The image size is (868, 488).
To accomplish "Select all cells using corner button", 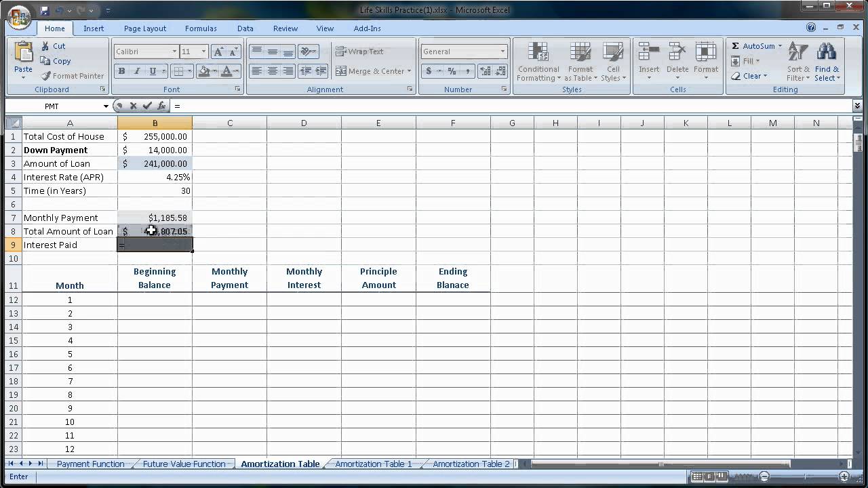I will pos(14,123).
